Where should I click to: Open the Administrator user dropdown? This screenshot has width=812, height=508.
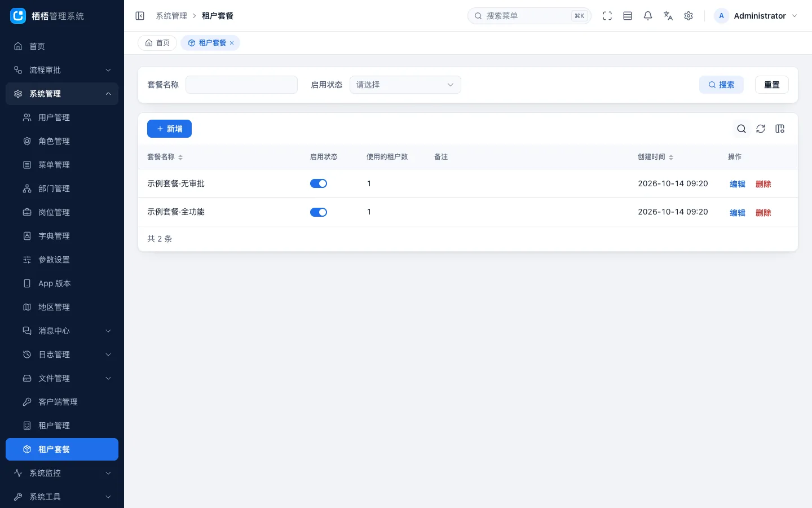(x=757, y=16)
